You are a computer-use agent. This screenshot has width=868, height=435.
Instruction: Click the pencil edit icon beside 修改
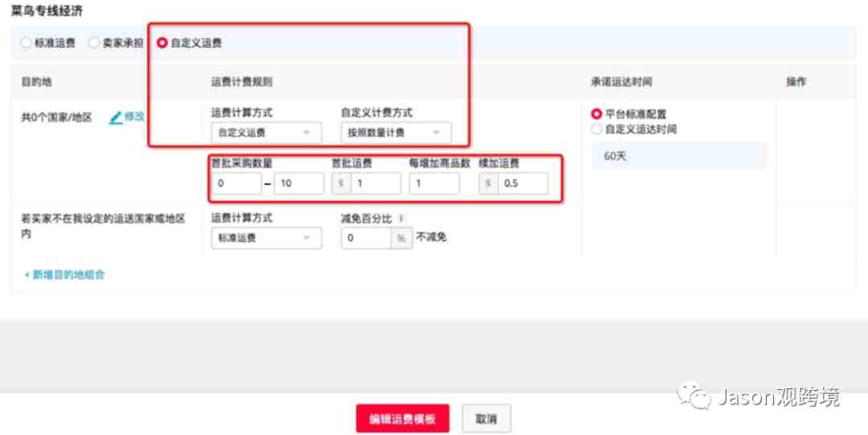pos(116,117)
